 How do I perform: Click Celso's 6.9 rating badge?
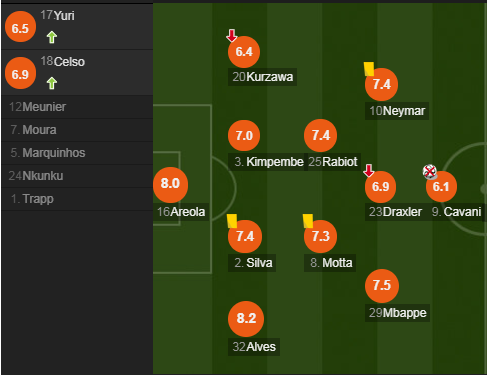[20, 74]
